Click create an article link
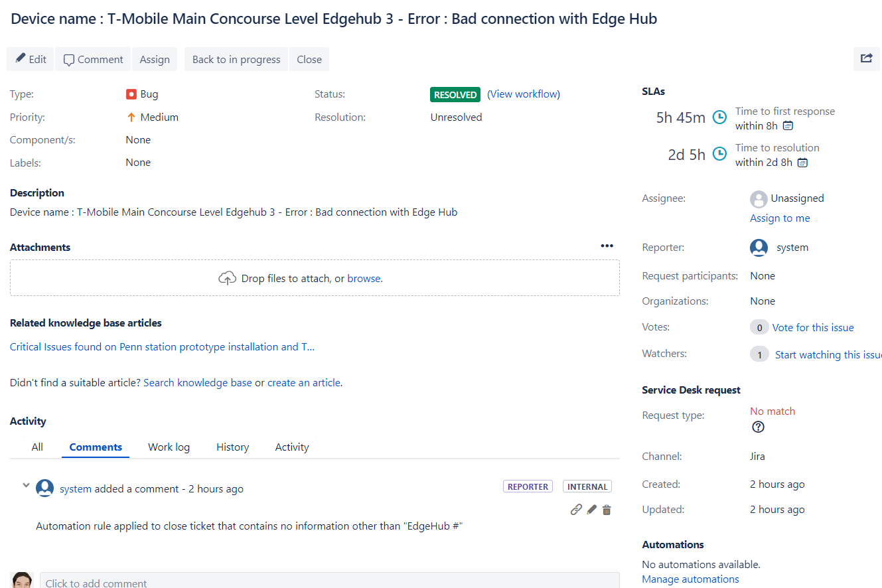The height and width of the screenshot is (588, 882). click(x=304, y=383)
